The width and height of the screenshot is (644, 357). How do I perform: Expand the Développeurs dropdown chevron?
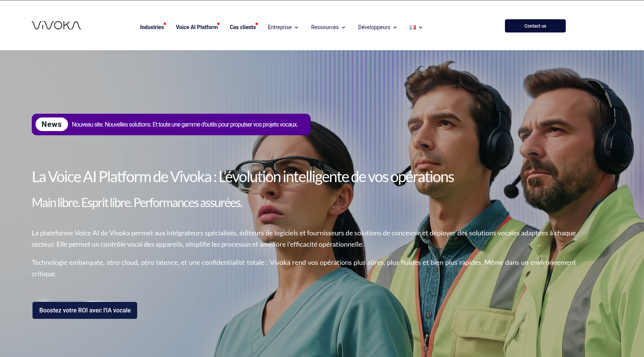(x=395, y=28)
